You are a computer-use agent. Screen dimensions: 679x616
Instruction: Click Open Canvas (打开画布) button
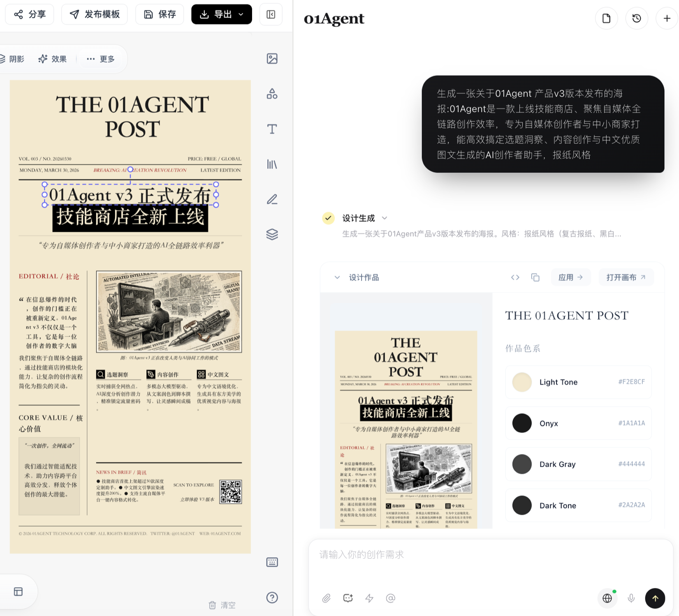[x=626, y=277]
